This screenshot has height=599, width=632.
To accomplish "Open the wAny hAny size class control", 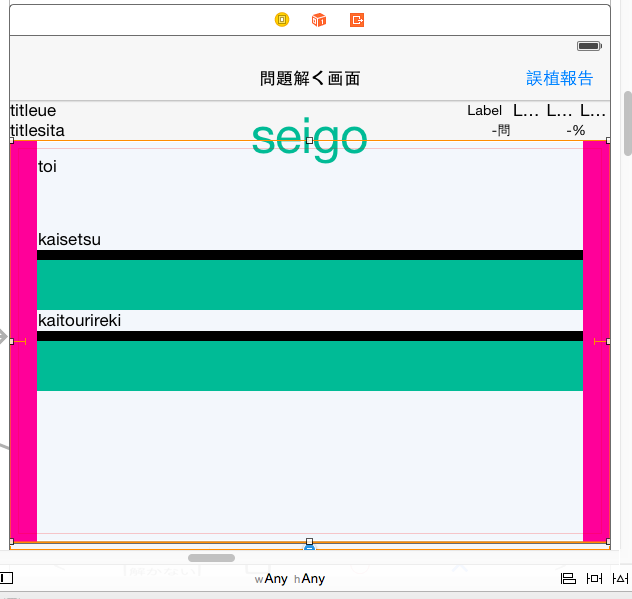I will pos(289,579).
